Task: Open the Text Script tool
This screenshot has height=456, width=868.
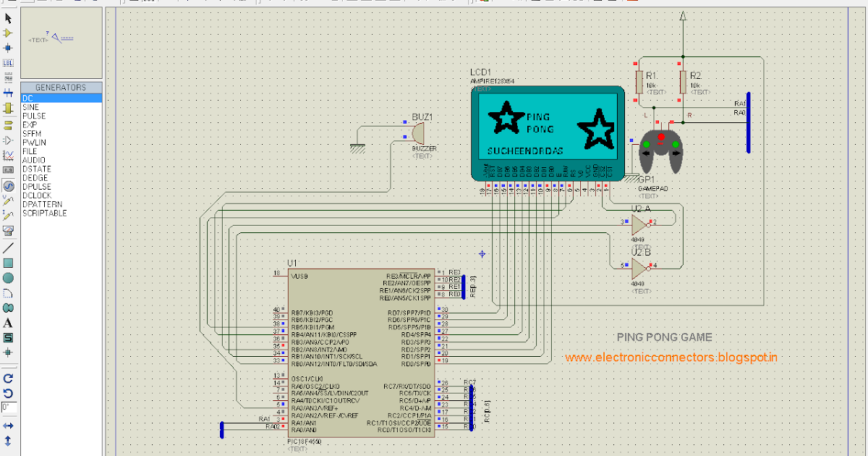Action: pyautogui.click(x=8, y=79)
